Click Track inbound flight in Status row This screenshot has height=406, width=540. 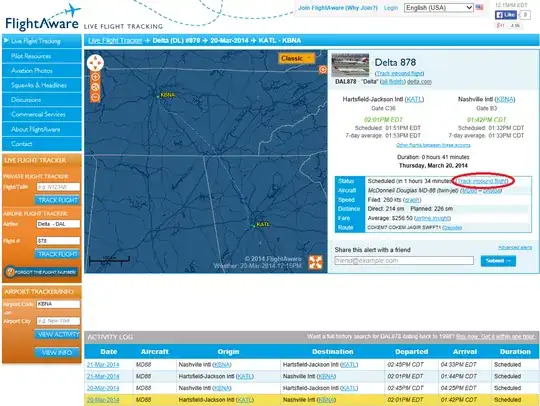482,181
